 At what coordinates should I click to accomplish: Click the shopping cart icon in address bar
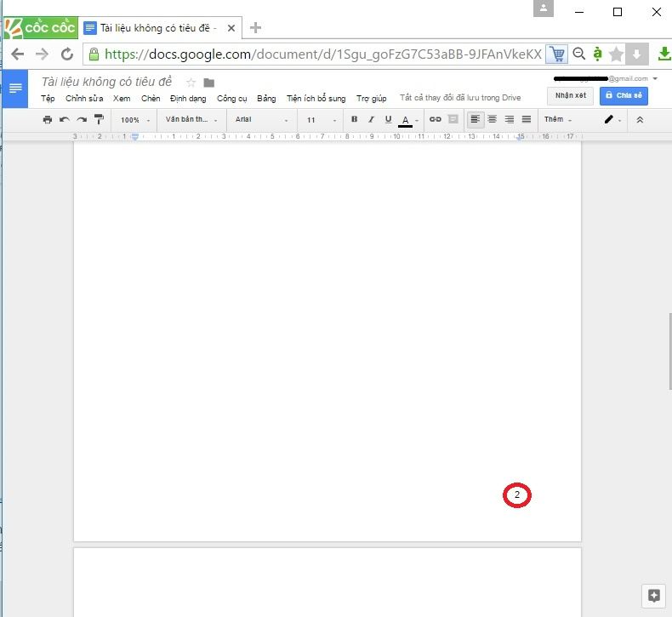click(556, 54)
